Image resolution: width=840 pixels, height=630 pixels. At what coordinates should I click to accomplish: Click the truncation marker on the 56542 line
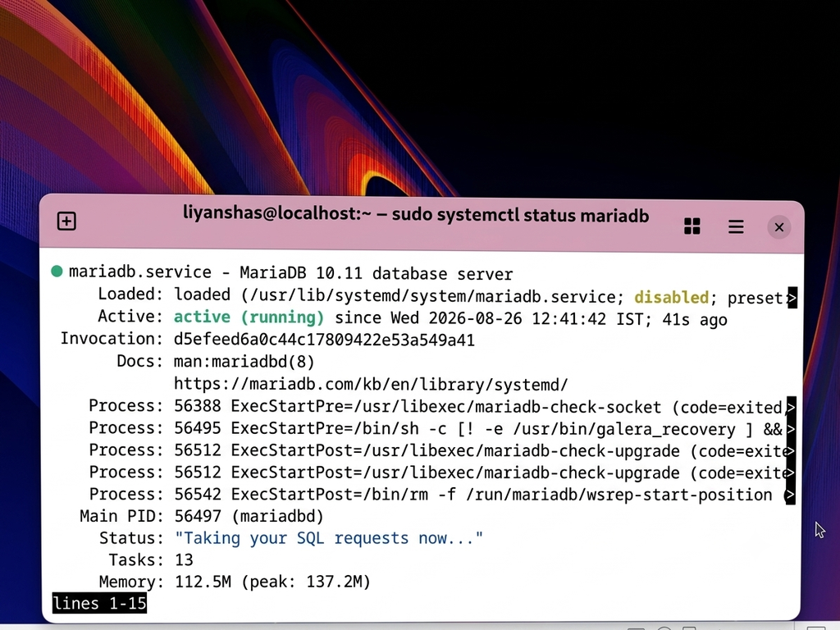pos(790,495)
